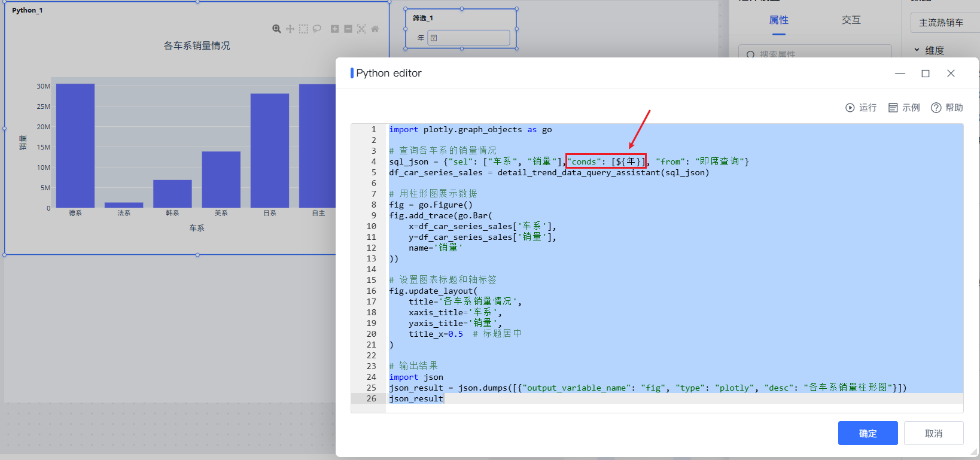
Task: Click the Python editor dialog title
Action: (389, 73)
